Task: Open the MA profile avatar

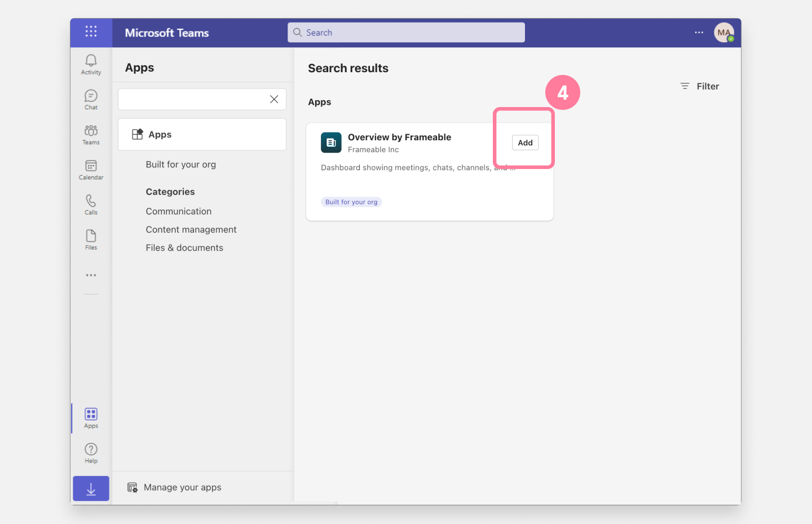Action: pos(724,33)
